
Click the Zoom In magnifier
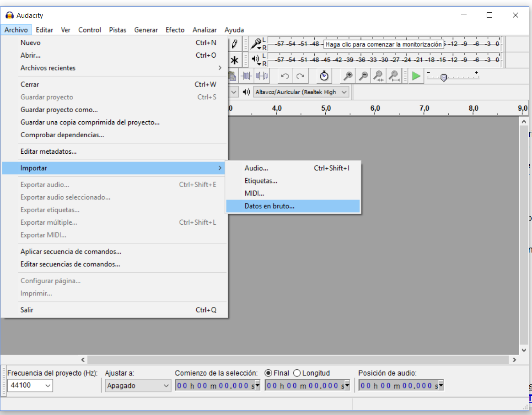click(348, 76)
